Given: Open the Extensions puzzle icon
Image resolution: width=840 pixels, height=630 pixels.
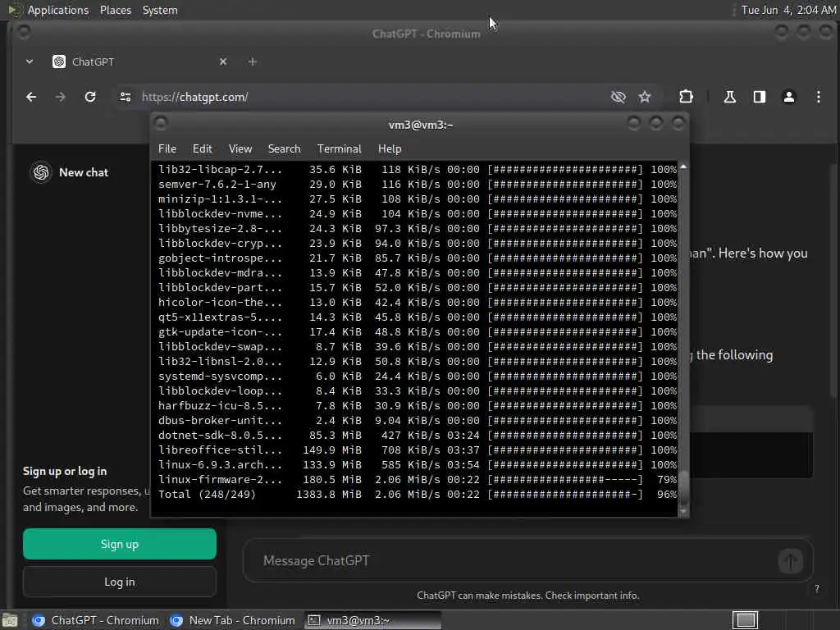Looking at the screenshot, I should (686, 97).
